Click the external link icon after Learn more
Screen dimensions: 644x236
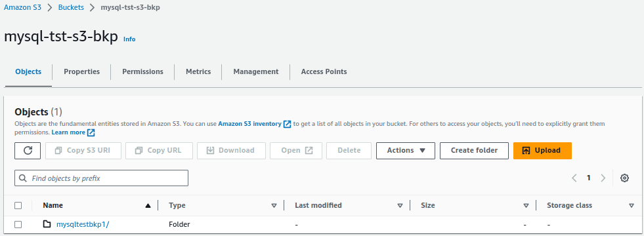coord(91,132)
